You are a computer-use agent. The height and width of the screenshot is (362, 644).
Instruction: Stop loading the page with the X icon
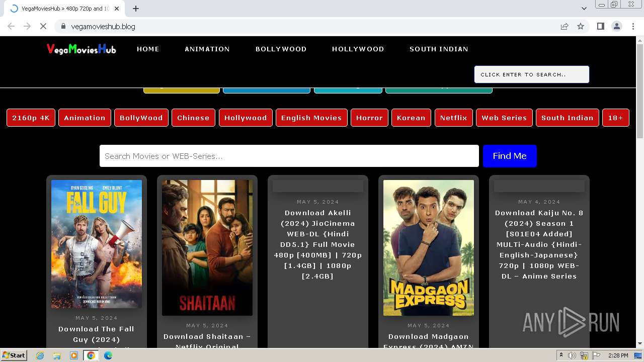point(43,26)
